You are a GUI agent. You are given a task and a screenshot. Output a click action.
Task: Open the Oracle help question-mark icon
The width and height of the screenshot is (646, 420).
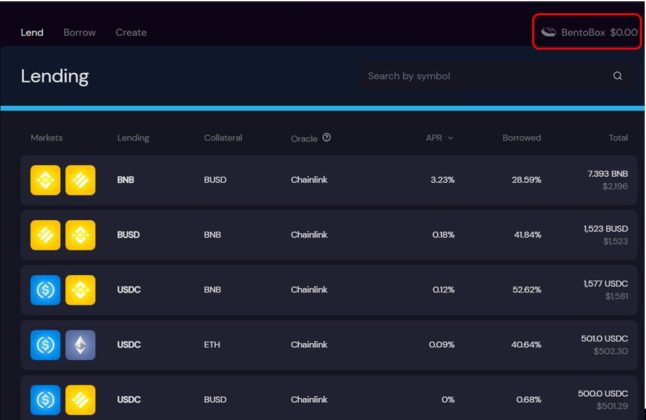pyautogui.click(x=326, y=137)
